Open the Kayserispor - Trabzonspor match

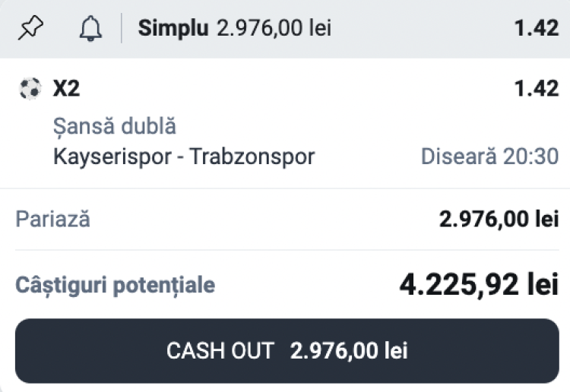(184, 156)
